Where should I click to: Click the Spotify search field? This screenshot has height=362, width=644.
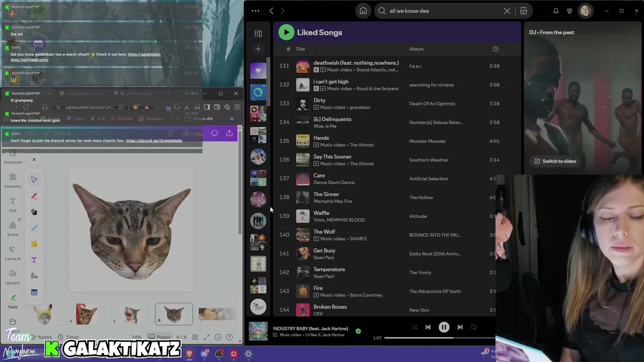[444, 11]
